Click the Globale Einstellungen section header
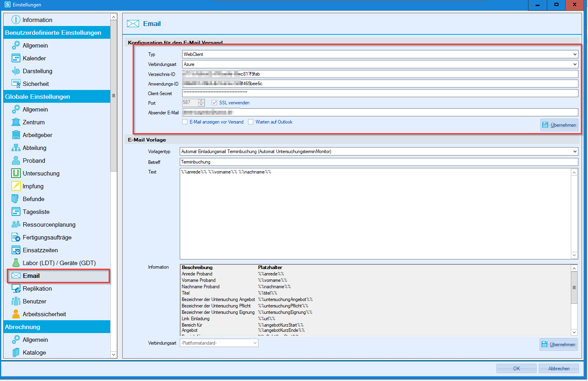The image size is (588, 381). (x=57, y=96)
